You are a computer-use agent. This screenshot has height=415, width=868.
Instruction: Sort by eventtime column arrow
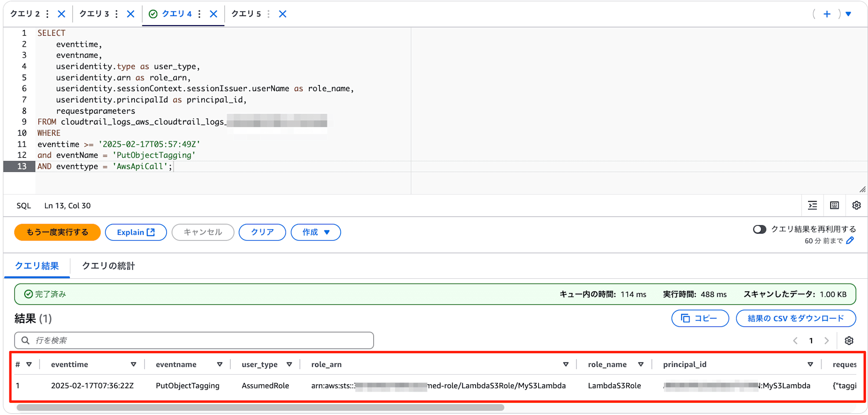(x=134, y=364)
